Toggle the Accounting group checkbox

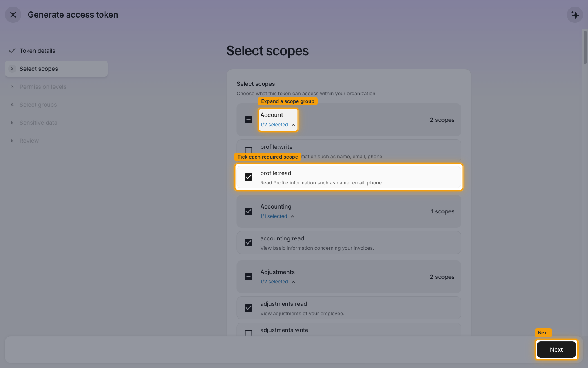[248, 211]
